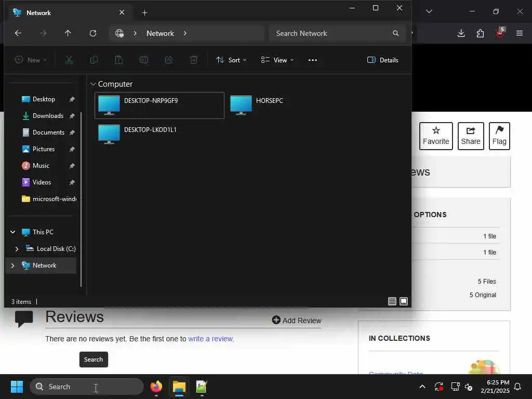Open the See more ellipsis menu
Screen dimensions: 532x399
click(x=312, y=60)
